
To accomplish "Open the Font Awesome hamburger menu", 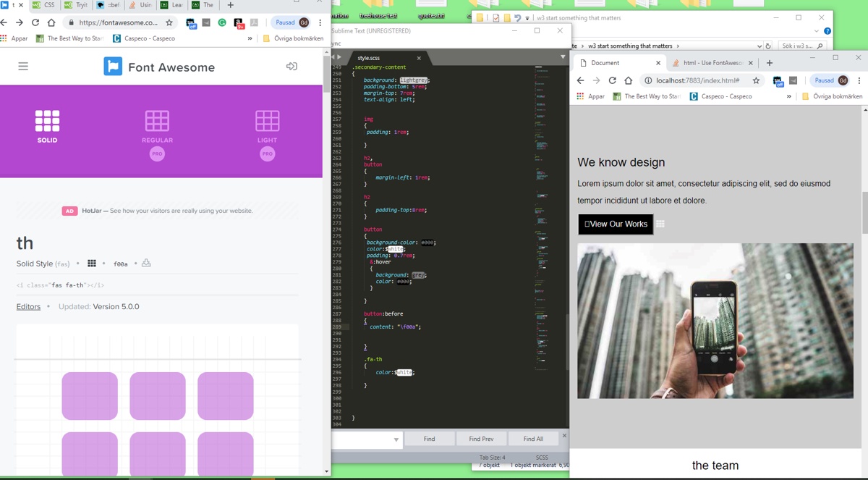I will 23,67.
